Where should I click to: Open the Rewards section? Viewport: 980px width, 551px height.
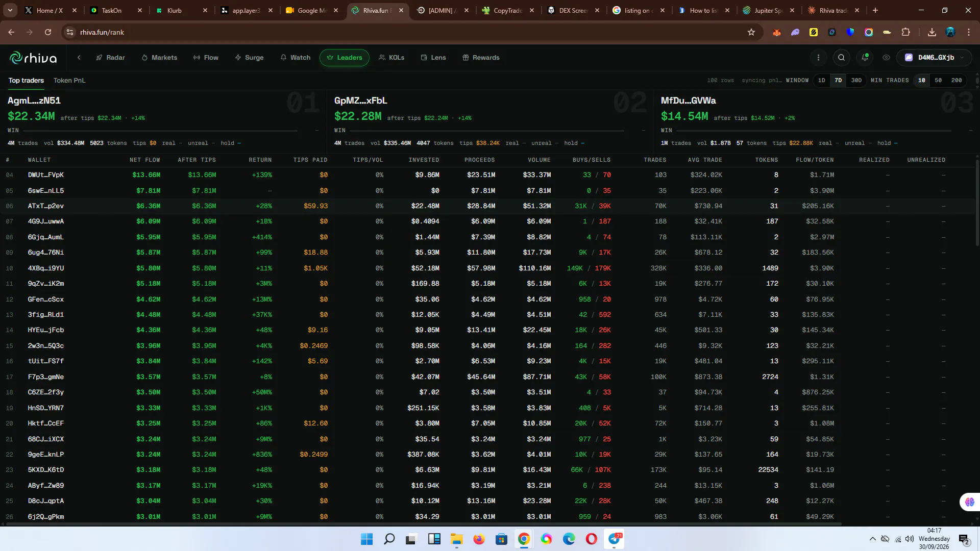(x=481, y=58)
